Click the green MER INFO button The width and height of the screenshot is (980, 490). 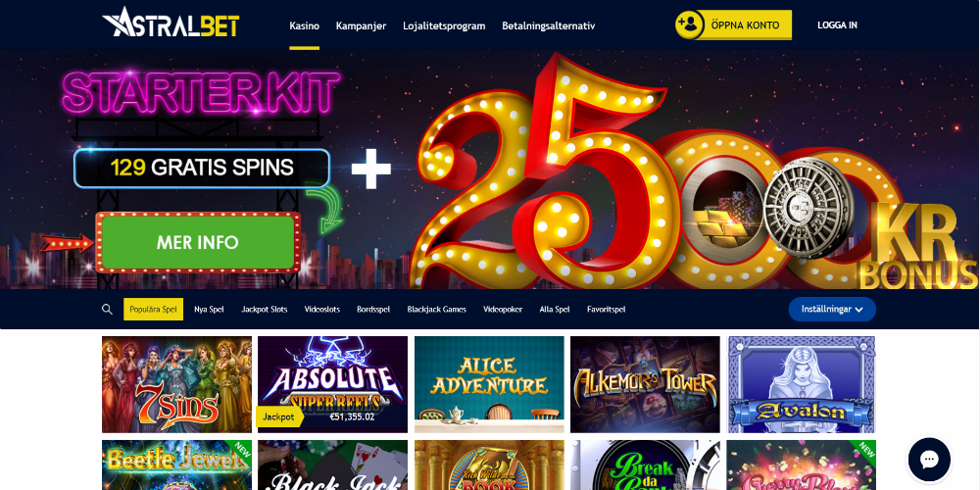(x=198, y=242)
